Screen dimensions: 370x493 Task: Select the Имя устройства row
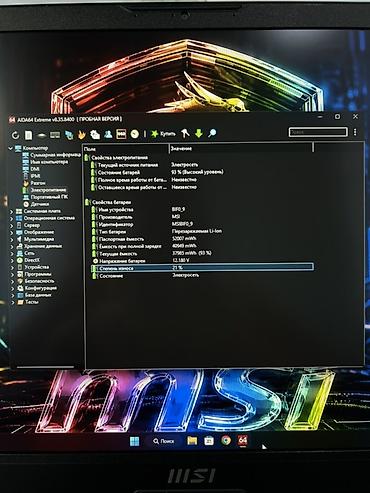[201, 209]
